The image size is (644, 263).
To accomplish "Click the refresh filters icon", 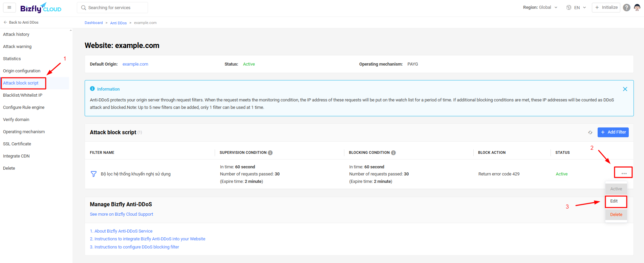I will click(x=590, y=133).
